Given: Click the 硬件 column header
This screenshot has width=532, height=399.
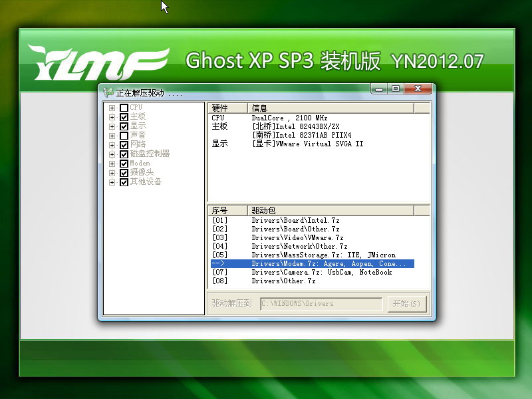Looking at the screenshot, I should click(x=227, y=108).
